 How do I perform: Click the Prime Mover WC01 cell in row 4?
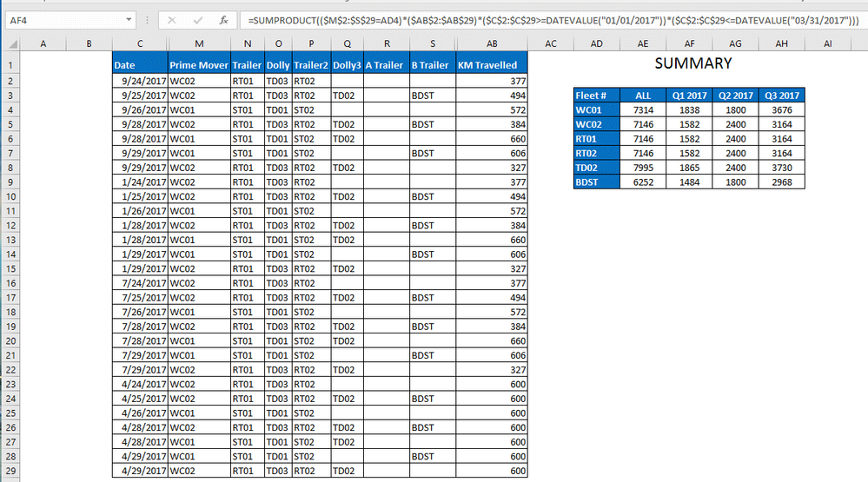click(x=199, y=110)
